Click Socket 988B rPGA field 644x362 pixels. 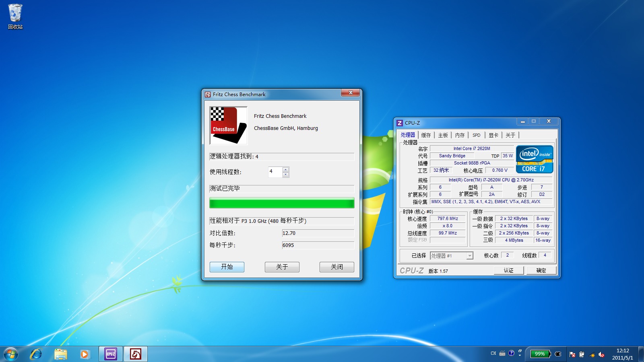pyautogui.click(x=472, y=163)
